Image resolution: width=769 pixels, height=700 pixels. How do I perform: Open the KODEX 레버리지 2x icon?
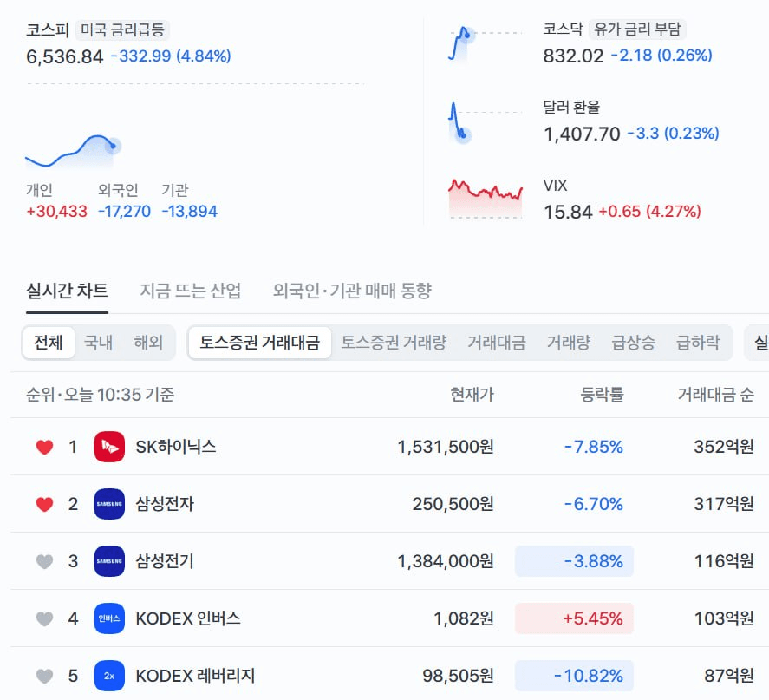pyautogui.click(x=109, y=676)
